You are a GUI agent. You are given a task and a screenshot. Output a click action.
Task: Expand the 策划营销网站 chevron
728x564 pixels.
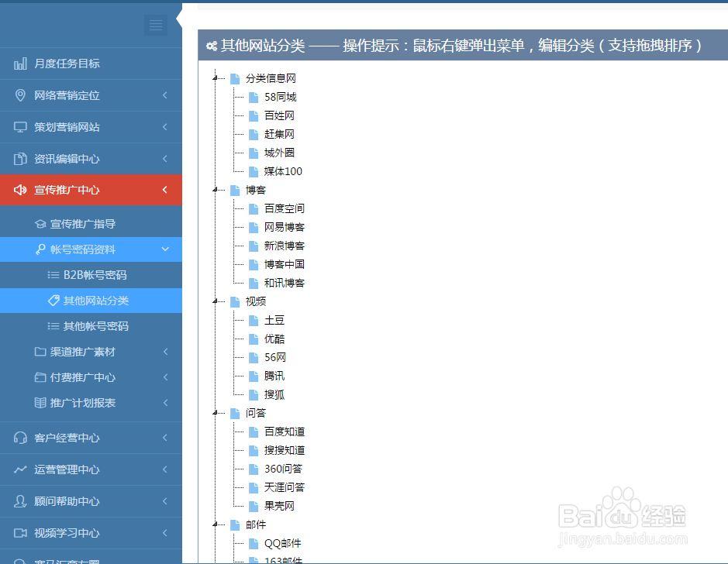tap(165, 126)
